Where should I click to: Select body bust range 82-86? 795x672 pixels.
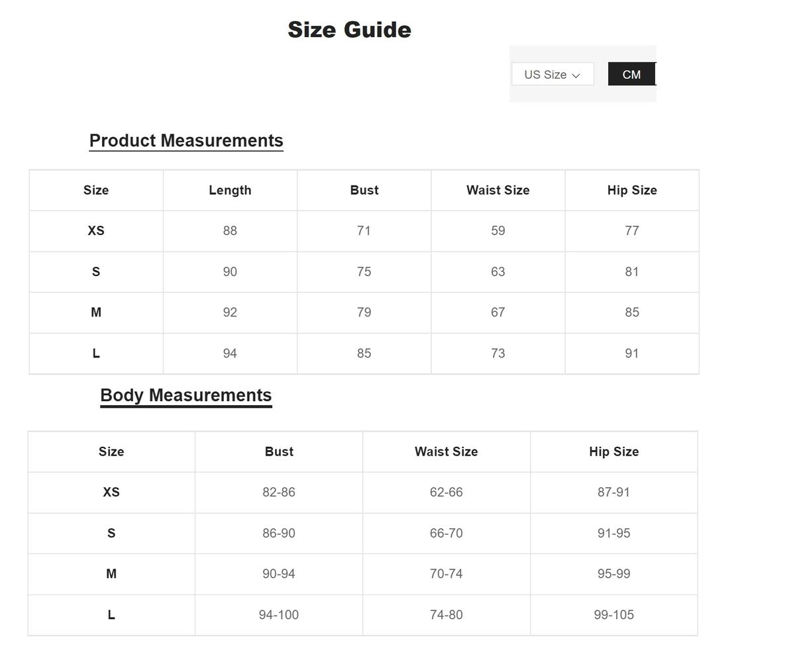coord(278,492)
